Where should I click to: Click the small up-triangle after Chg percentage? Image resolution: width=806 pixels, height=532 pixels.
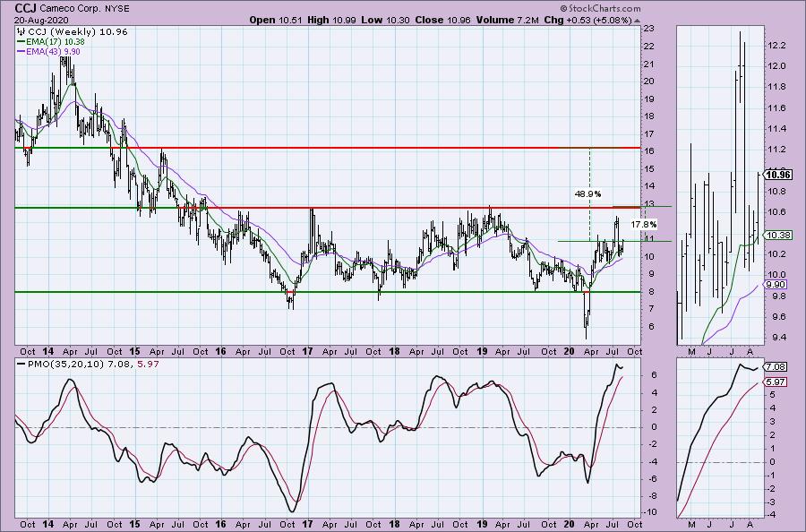click(x=638, y=21)
